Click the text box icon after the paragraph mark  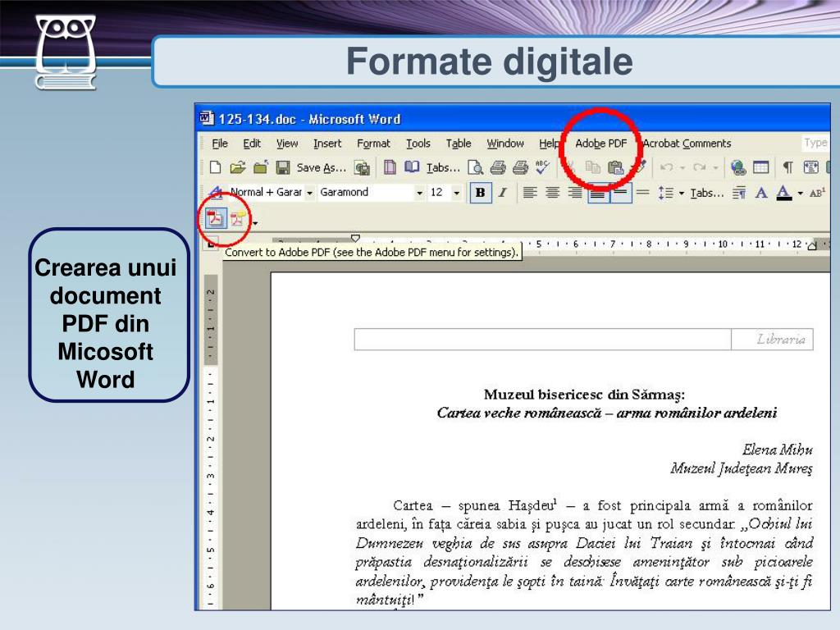(x=810, y=167)
